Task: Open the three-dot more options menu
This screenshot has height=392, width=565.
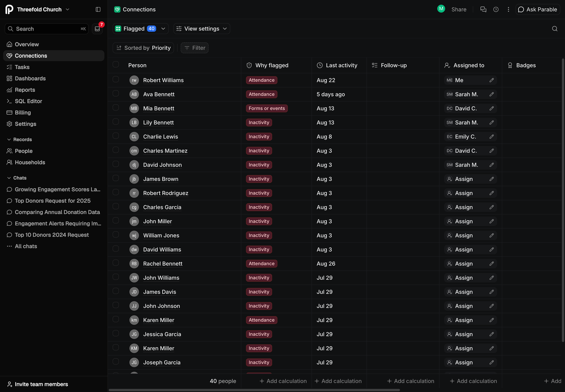Action: coord(508,9)
